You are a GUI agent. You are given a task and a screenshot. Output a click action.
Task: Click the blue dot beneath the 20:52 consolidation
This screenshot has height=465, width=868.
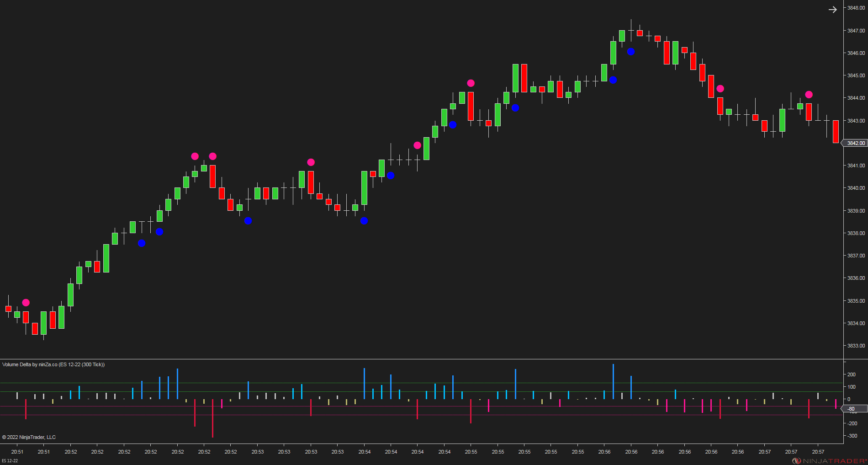tap(159, 232)
